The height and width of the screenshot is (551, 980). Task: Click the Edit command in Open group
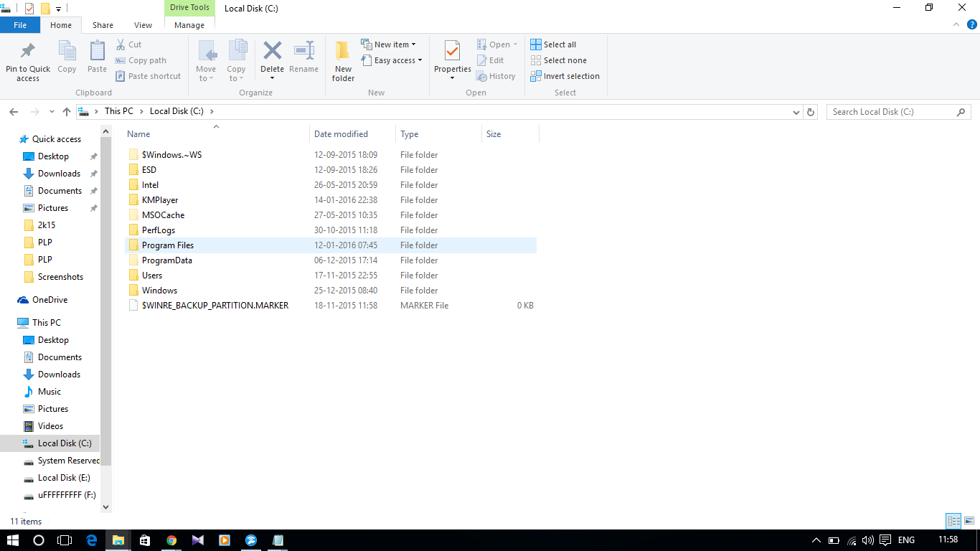tap(491, 60)
